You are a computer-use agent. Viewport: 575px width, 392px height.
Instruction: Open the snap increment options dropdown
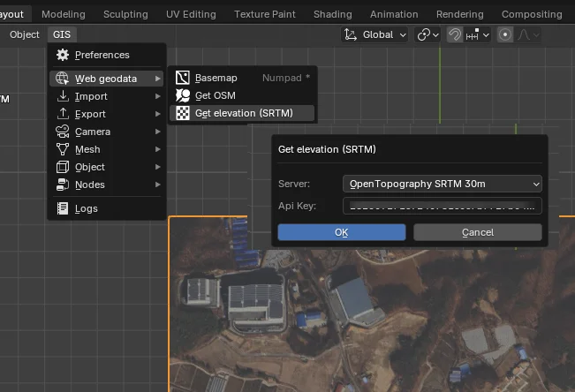(x=477, y=34)
